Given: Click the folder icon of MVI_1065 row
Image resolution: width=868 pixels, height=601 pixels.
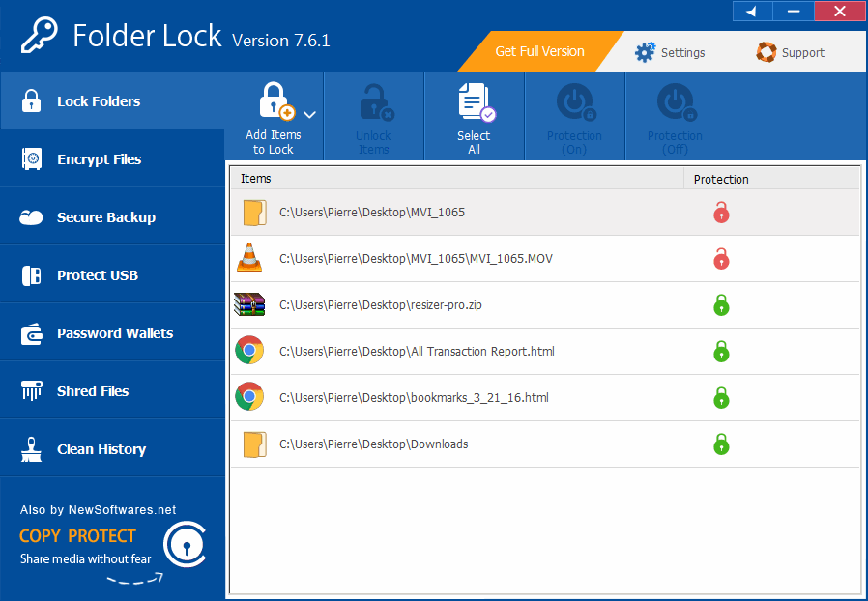Looking at the screenshot, I should pos(254,213).
